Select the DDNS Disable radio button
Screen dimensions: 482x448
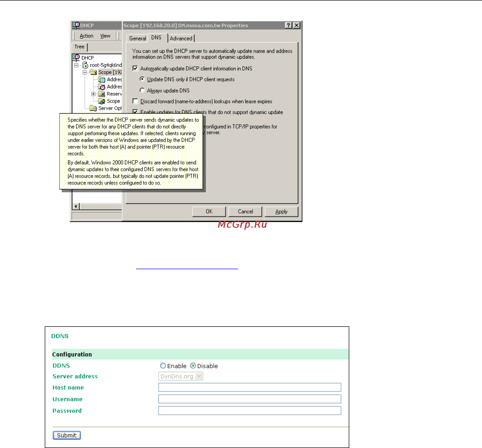[x=193, y=366]
